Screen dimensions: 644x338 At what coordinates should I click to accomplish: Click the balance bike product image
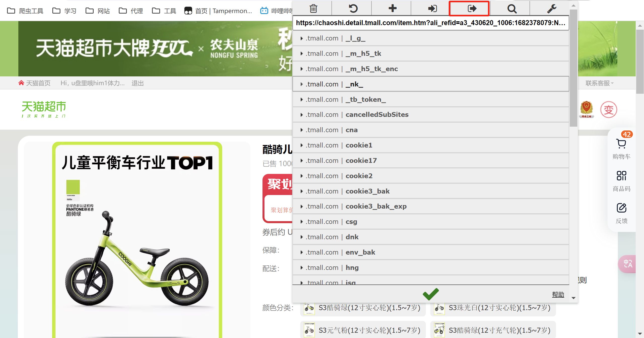[137, 240]
